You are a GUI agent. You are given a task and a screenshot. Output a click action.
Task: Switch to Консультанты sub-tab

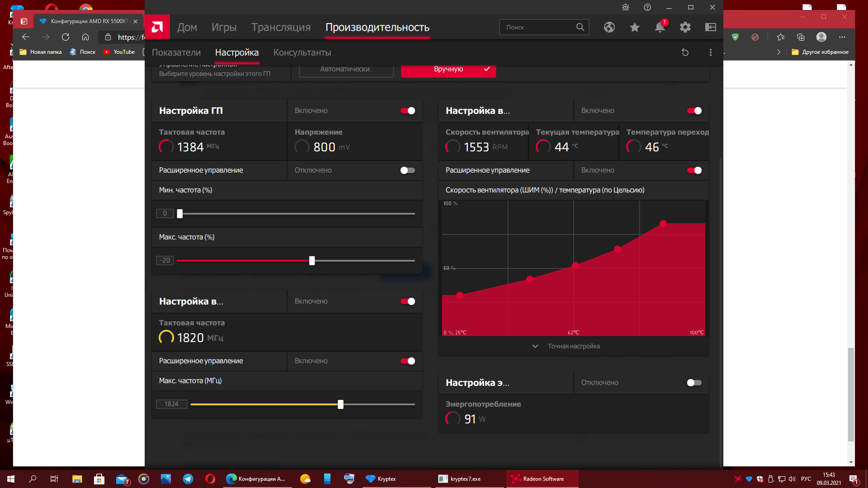[x=302, y=52]
